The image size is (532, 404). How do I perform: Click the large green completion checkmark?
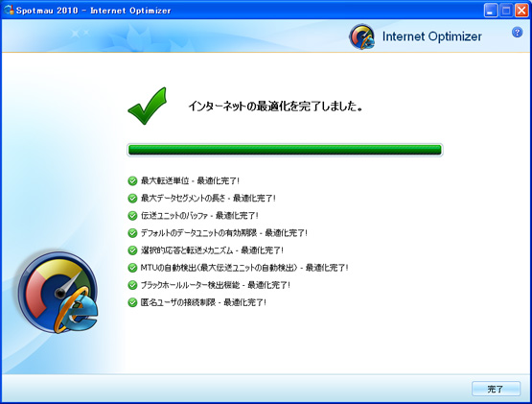coord(148,106)
